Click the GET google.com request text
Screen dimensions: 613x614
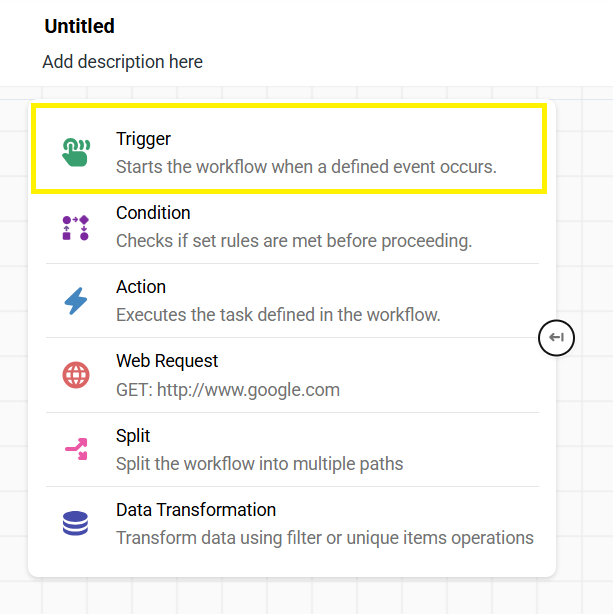228,389
